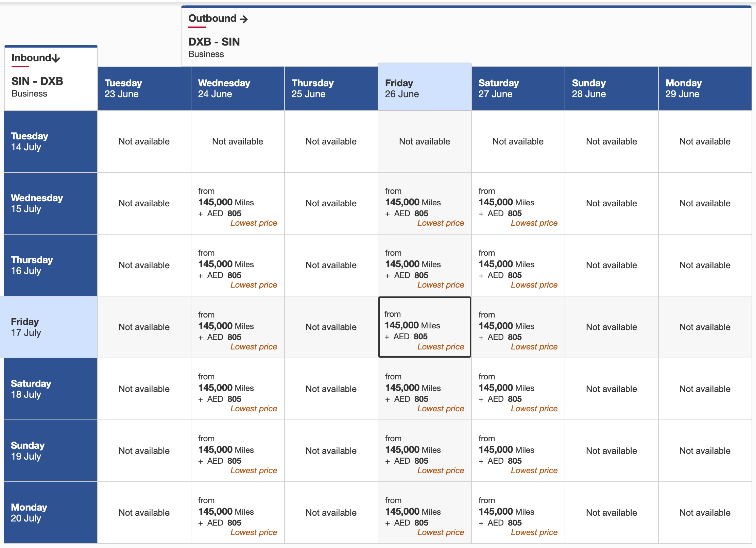Choose fare for 24 June and 18 July
Image resolution: width=756 pixels, height=548 pixels.
237,389
